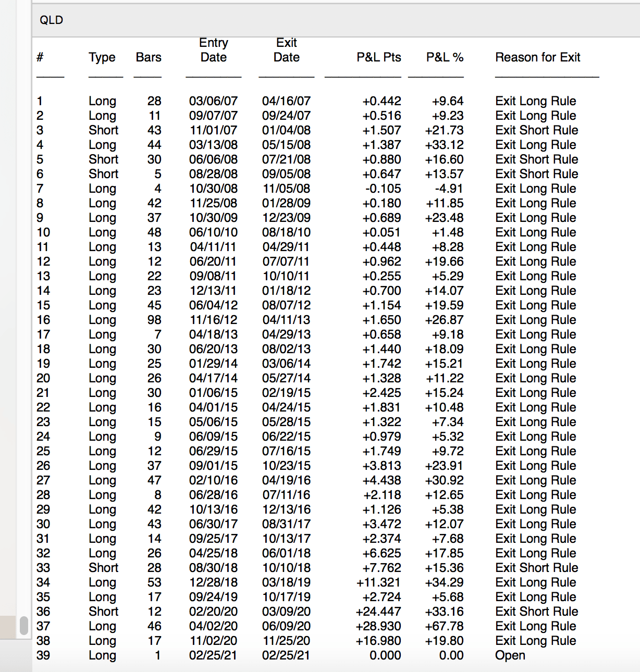640x672 pixels.
Task: Click Exit Long Rule beside +34.29
Action: [x=536, y=582]
